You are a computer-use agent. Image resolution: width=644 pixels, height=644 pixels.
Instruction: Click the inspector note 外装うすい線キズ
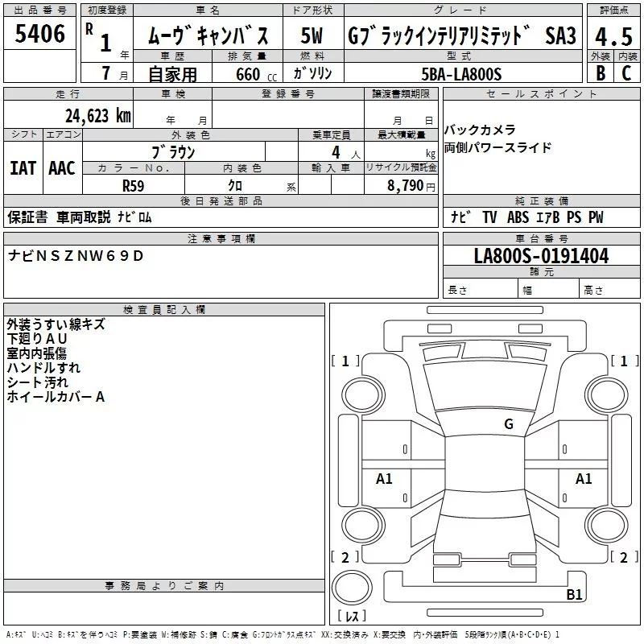click(x=56, y=324)
